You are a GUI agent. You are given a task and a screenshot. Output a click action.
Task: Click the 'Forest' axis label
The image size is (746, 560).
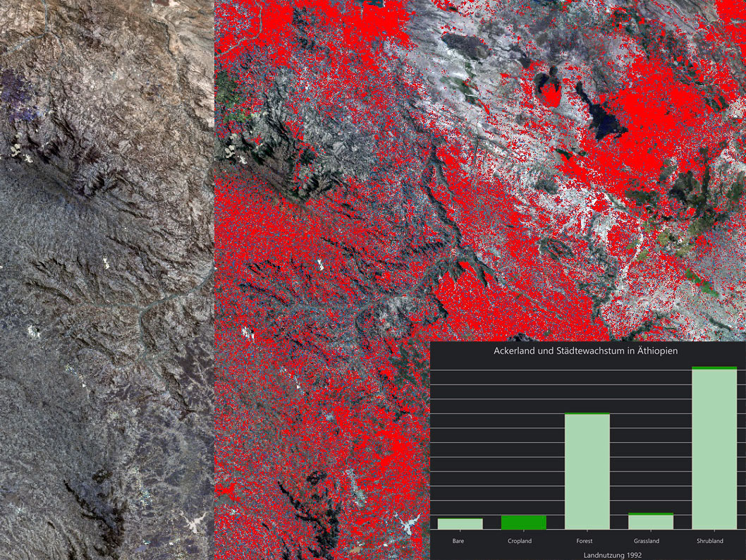point(585,541)
